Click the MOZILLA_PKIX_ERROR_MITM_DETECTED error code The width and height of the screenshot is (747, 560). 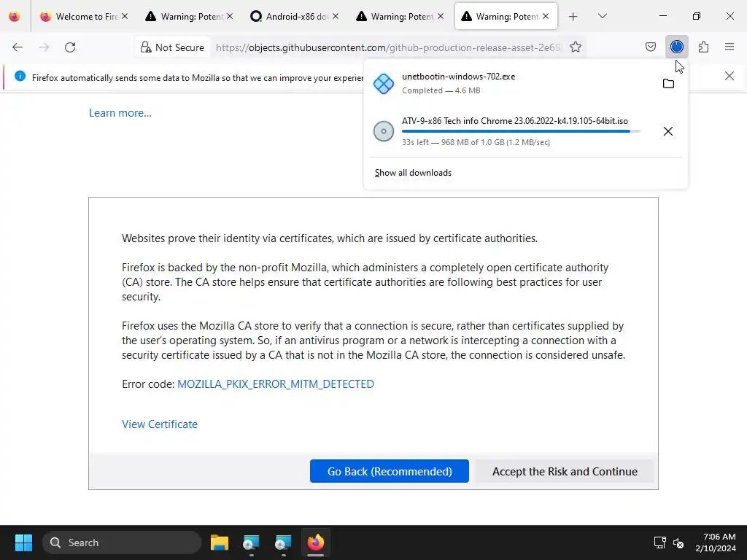(x=275, y=384)
